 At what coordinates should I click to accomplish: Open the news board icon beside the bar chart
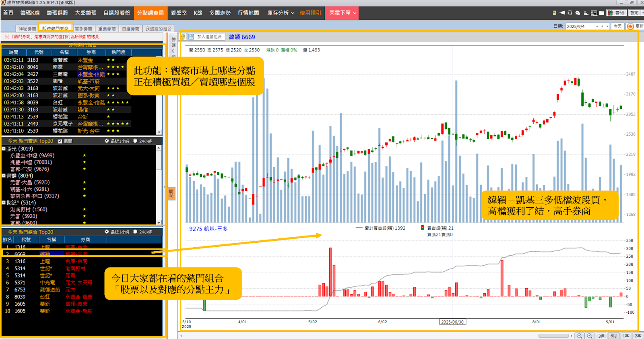coord(594,13)
